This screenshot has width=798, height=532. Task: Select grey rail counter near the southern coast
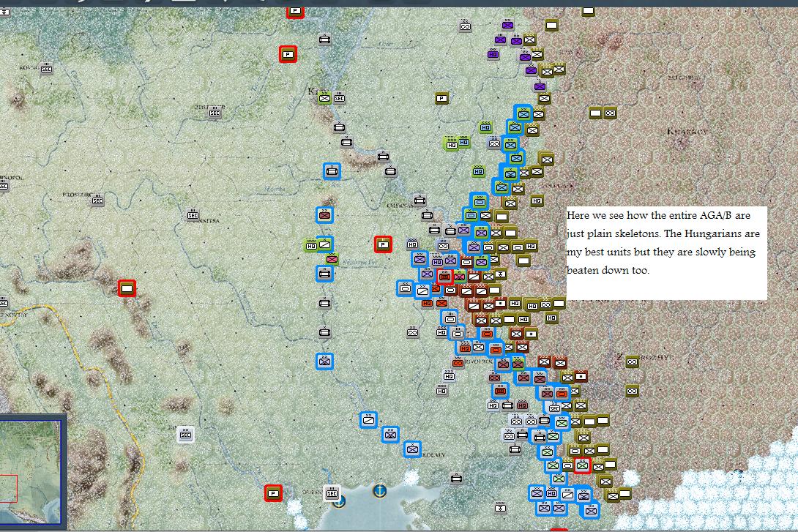coord(456,478)
